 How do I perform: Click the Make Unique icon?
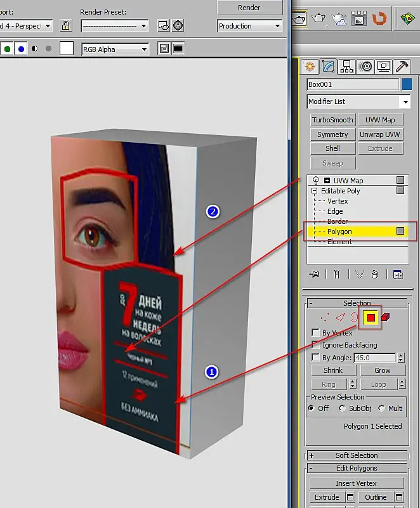click(359, 275)
